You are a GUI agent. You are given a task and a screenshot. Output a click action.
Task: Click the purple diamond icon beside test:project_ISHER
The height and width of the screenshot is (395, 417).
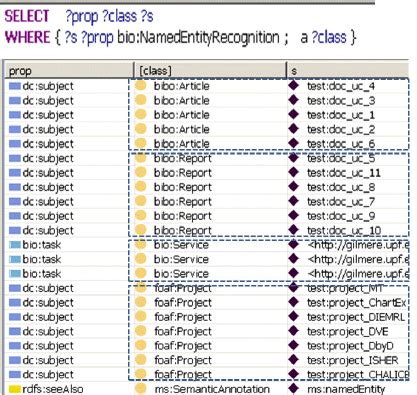(293, 360)
